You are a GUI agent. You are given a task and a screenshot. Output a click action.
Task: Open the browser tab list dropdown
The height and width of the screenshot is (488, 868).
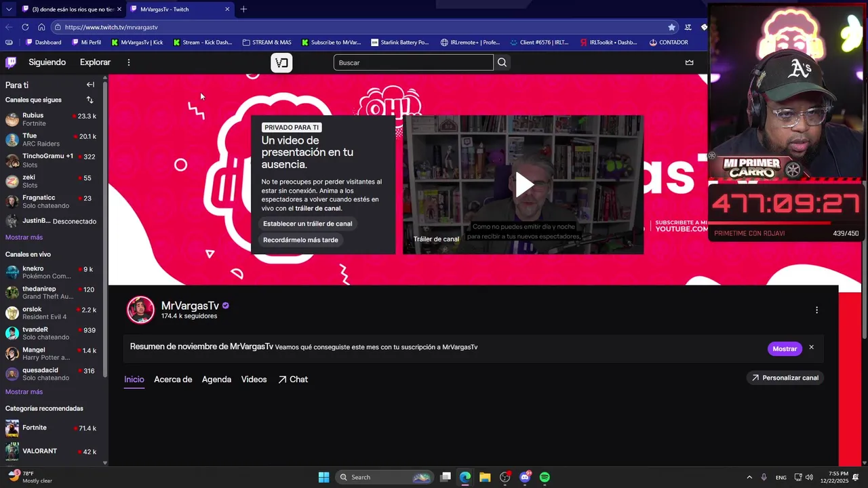pyautogui.click(x=8, y=9)
